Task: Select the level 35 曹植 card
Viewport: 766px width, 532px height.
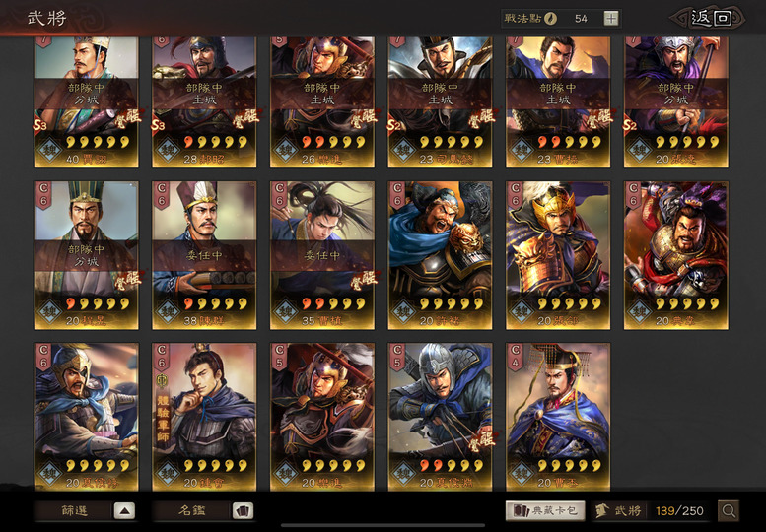Action: tap(322, 255)
